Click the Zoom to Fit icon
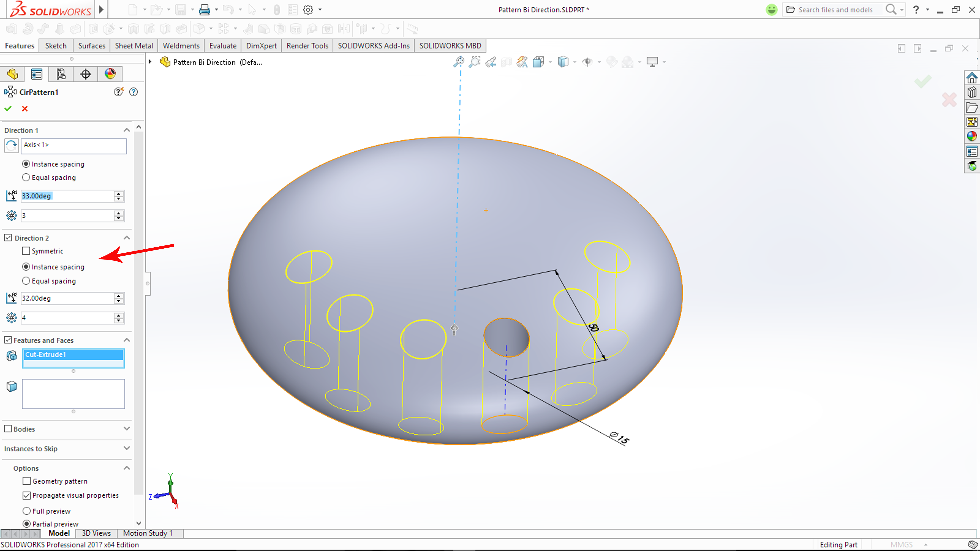Viewport: 980px width, 551px height. [459, 62]
